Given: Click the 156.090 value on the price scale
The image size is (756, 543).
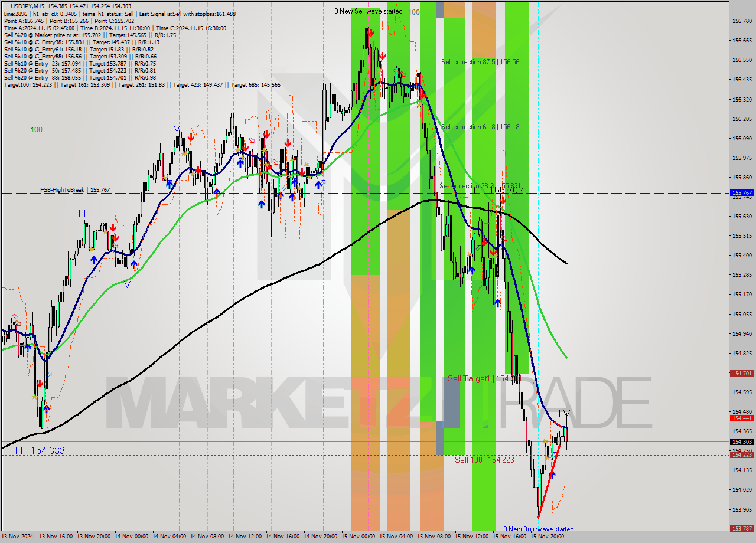Looking at the screenshot, I should point(742,139).
